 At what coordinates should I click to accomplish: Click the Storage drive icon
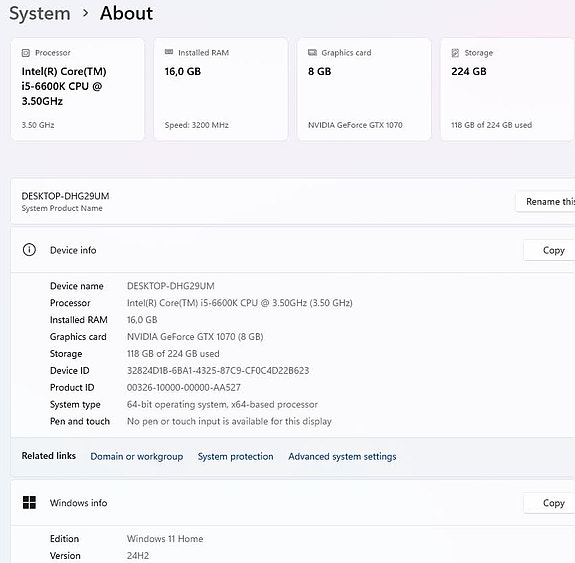point(455,53)
